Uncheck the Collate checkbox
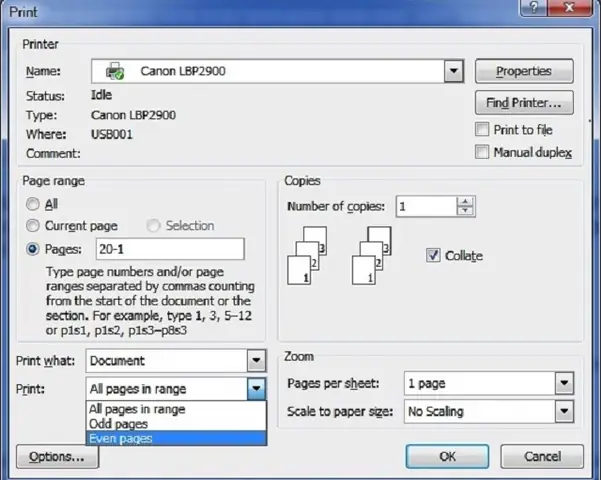 point(433,255)
